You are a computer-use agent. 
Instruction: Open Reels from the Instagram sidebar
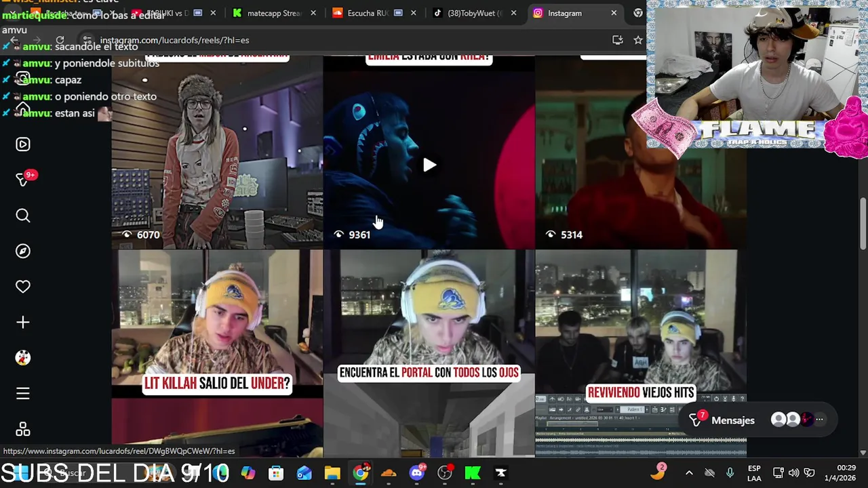coord(23,144)
